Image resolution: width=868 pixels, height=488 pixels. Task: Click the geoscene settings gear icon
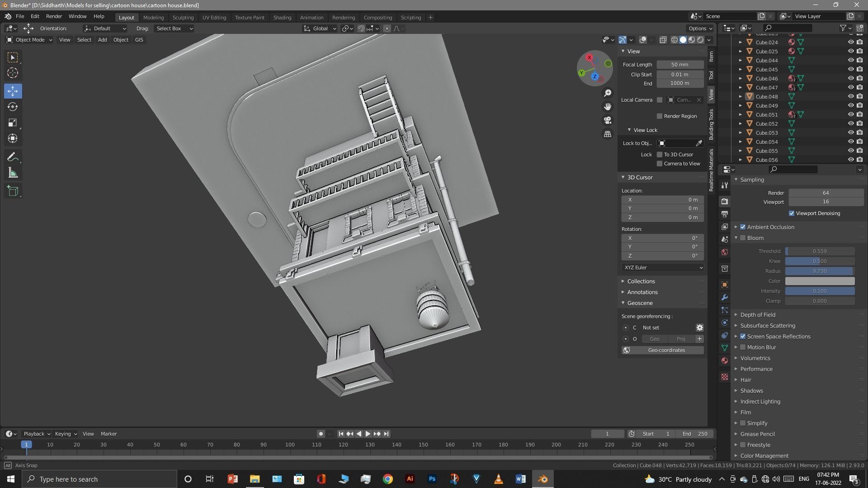pyautogui.click(x=699, y=328)
